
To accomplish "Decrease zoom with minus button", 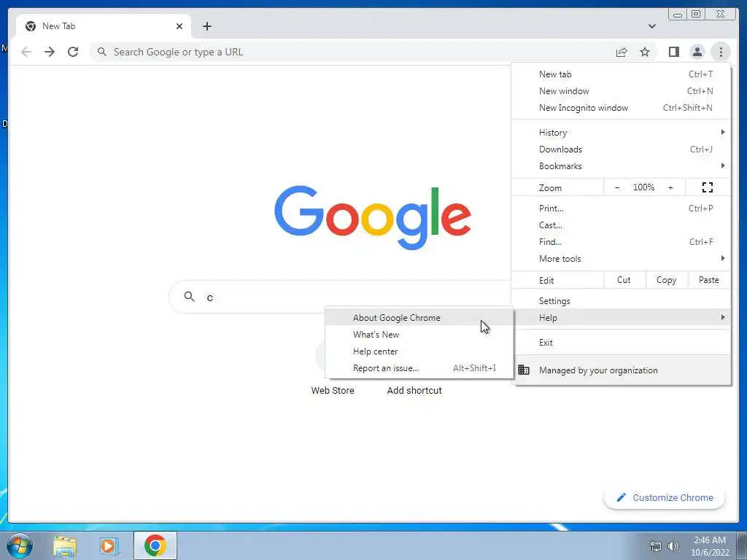I will [617, 187].
